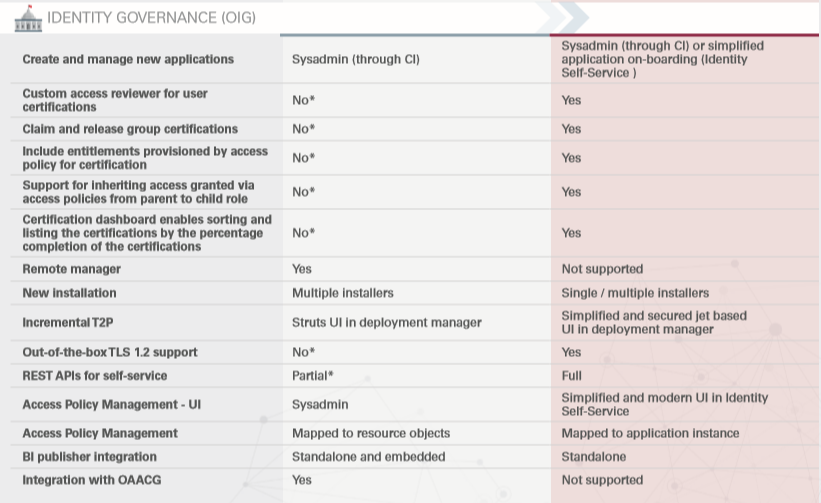This screenshot has height=503, width=821.
Task: Select 'Mapped to resource objects' cell
Action: click(371, 433)
